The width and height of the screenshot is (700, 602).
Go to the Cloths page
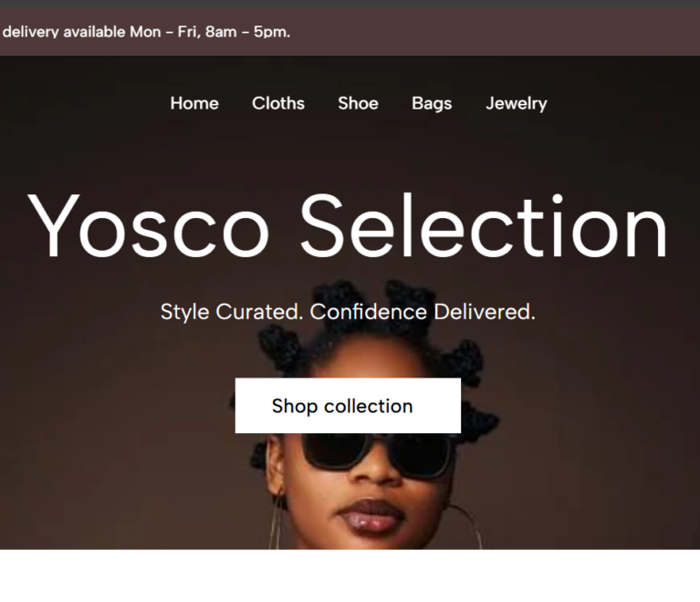(277, 103)
